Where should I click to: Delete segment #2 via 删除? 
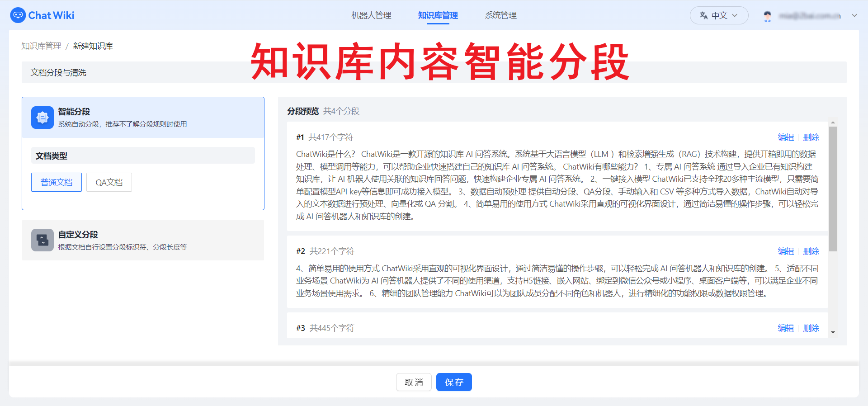(x=811, y=251)
